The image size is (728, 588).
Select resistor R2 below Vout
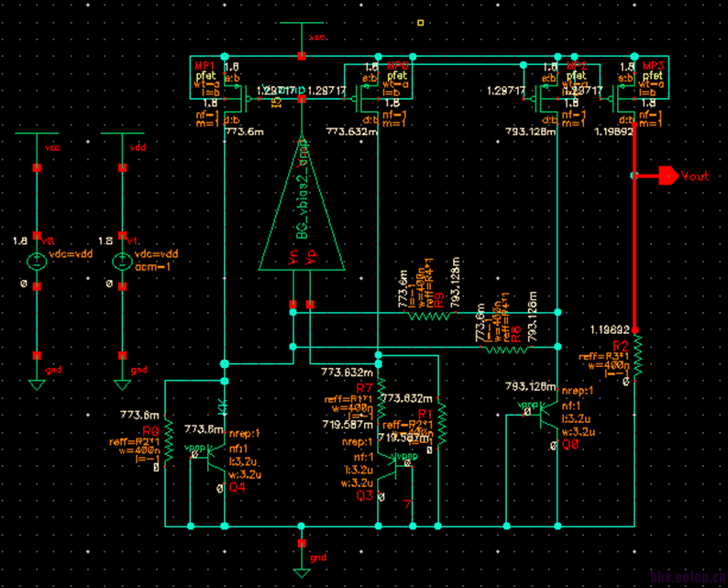pyautogui.click(x=638, y=355)
